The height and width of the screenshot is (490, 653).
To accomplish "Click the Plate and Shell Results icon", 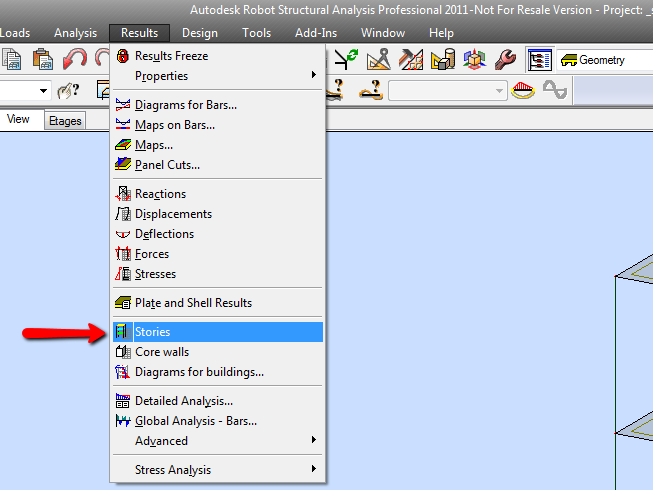I will pyautogui.click(x=123, y=303).
